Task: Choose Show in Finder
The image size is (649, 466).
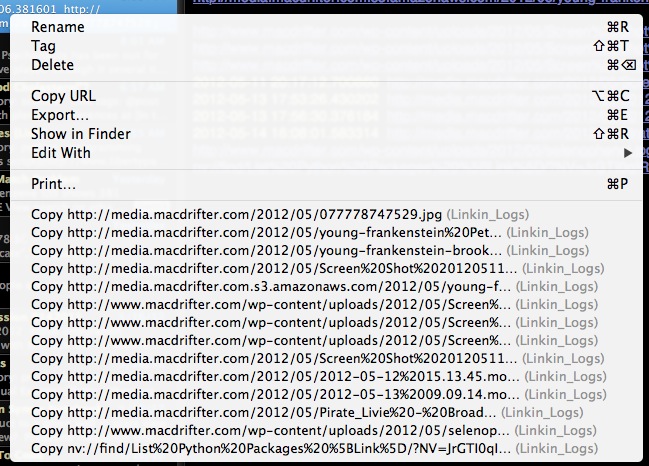Action: tap(326, 134)
